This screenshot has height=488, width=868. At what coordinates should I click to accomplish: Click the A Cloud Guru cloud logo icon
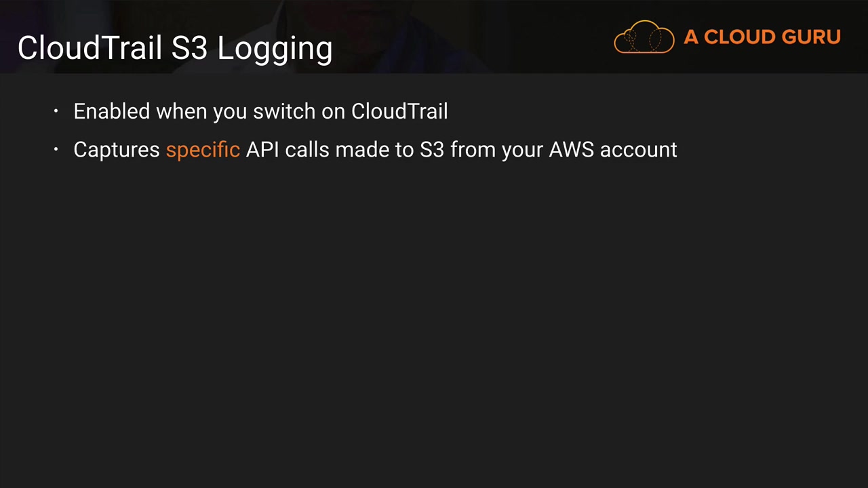644,37
